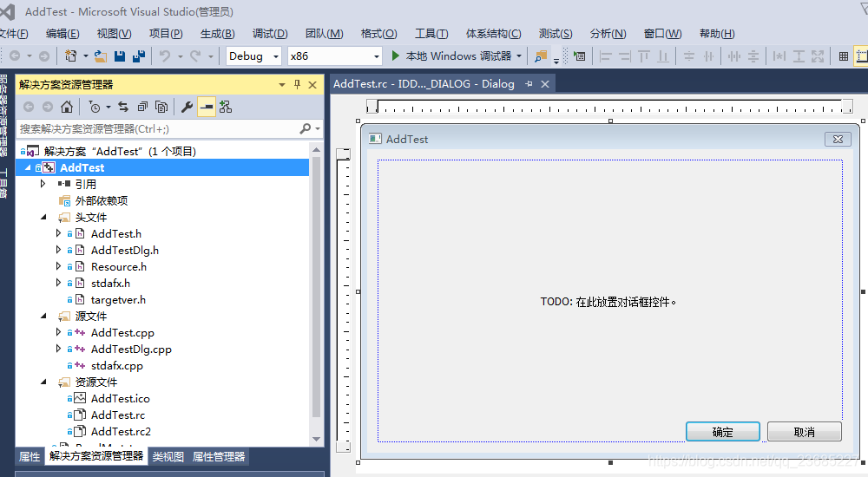
Task: Open the Solution Explorer window position menu
Action: pos(282,84)
